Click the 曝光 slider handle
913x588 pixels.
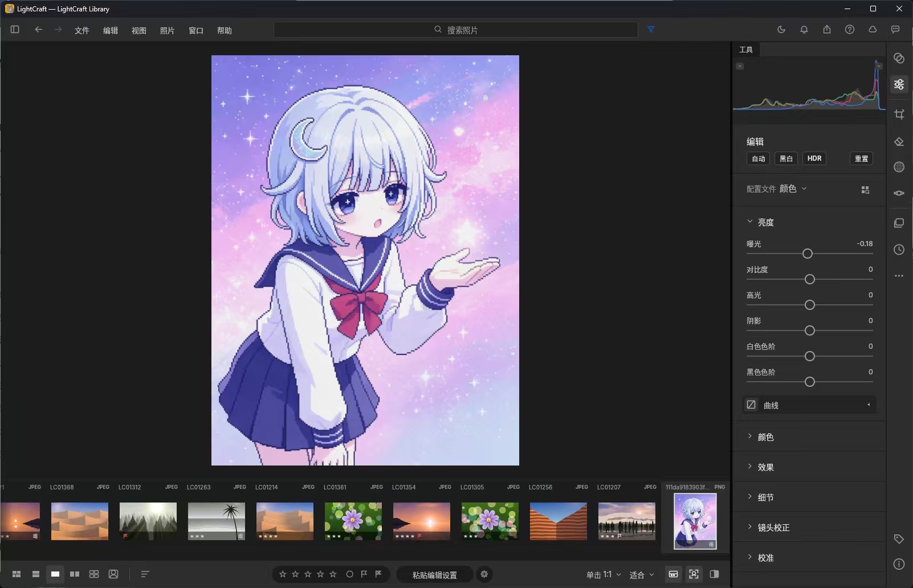pos(808,254)
